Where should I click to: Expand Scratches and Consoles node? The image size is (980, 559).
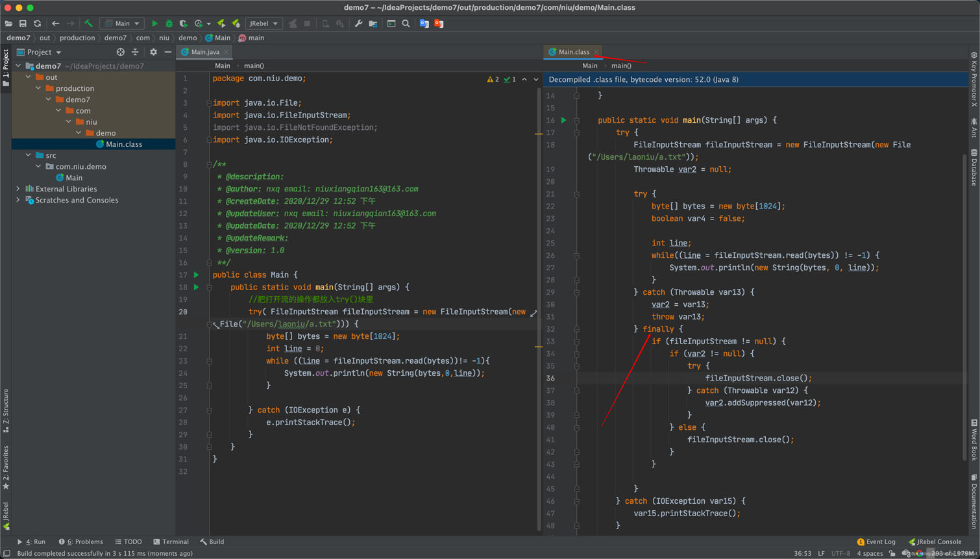pyautogui.click(x=18, y=200)
